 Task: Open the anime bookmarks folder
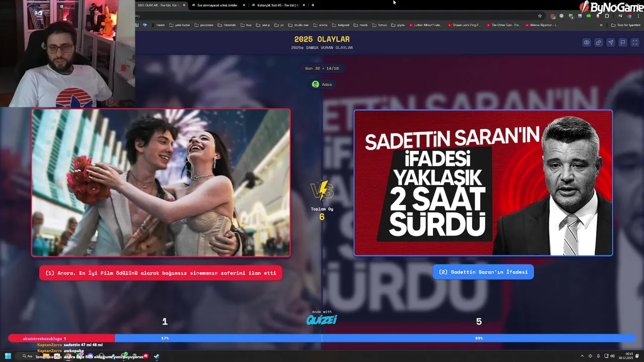click(320, 25)
